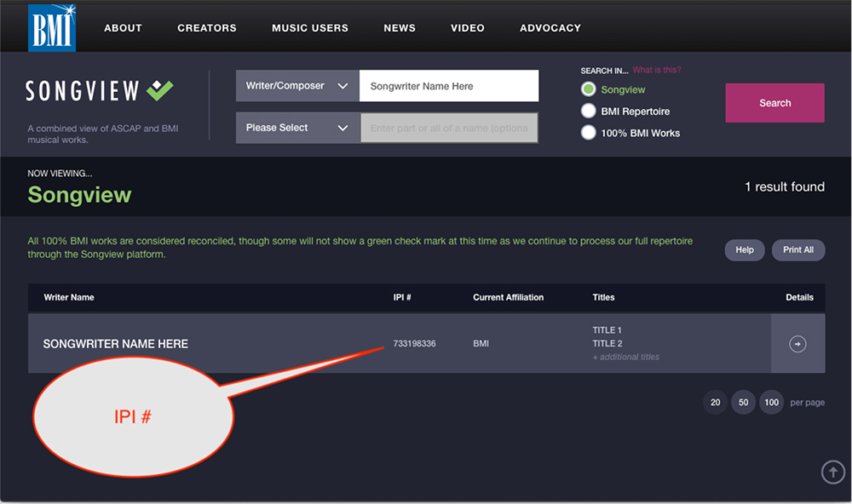Click the scroll-to-top arrow icon
The width and height of the screenshot is (852, 504).
[x=832, y=472]
